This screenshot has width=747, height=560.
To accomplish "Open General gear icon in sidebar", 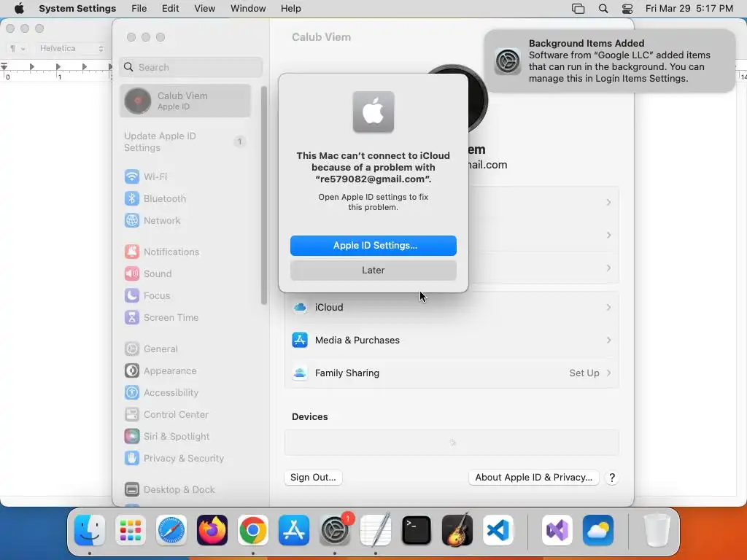I will tap(132, 349).
